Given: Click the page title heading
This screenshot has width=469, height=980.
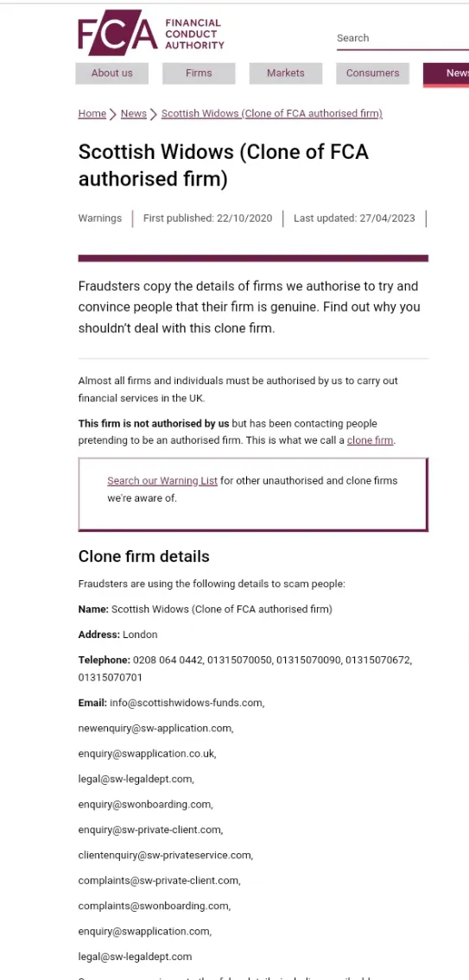Looking at the screenshot, I should click(x=223, y=165).
